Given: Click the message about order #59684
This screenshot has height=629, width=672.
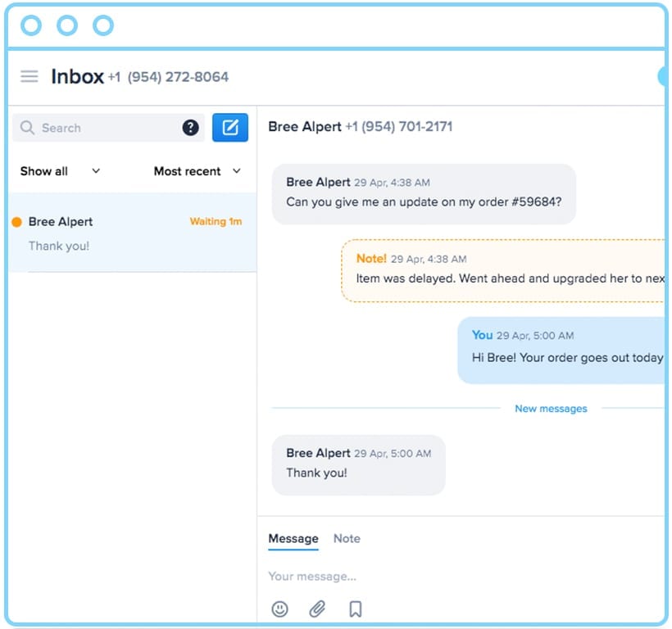Looking at the screenshot, I should pos(424,194).
